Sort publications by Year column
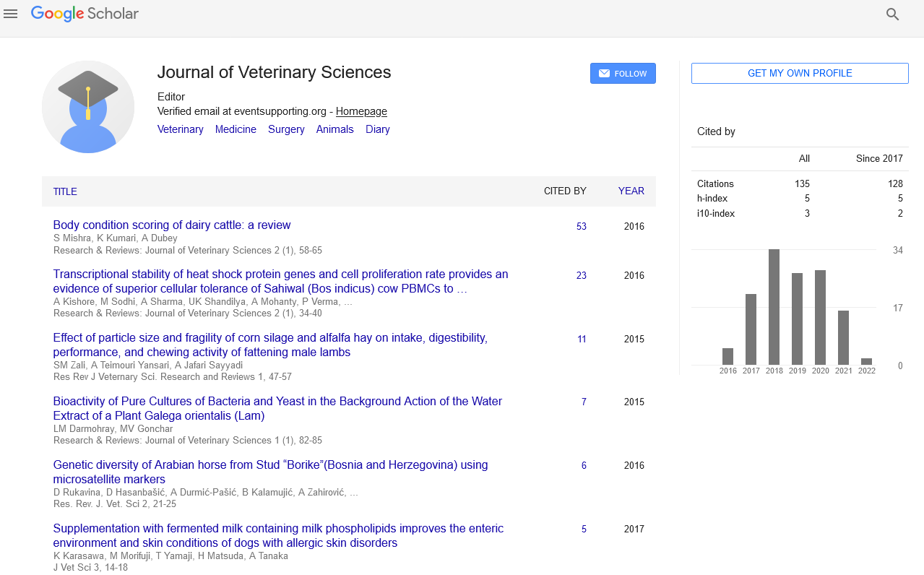 pos(631,191)
